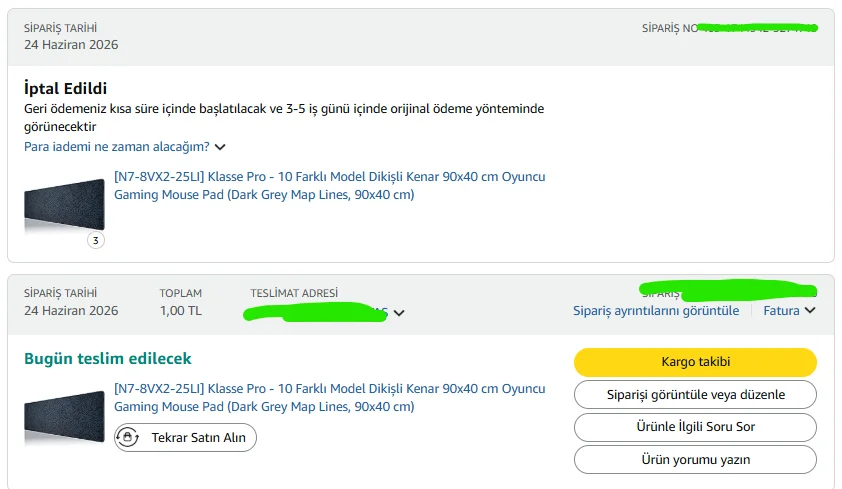
Task: Expand the delivery address dropdown arrow
Action: [399, 313]
